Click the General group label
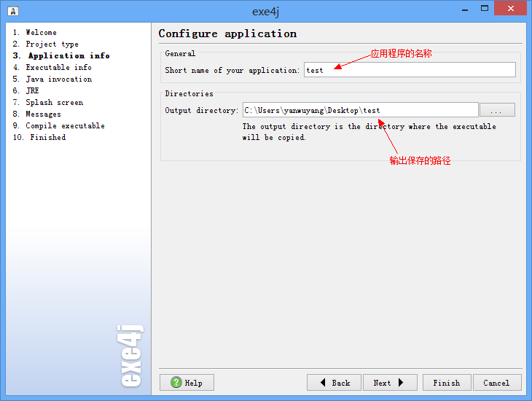This screenshot has height=401, width=532. [180, 54]
